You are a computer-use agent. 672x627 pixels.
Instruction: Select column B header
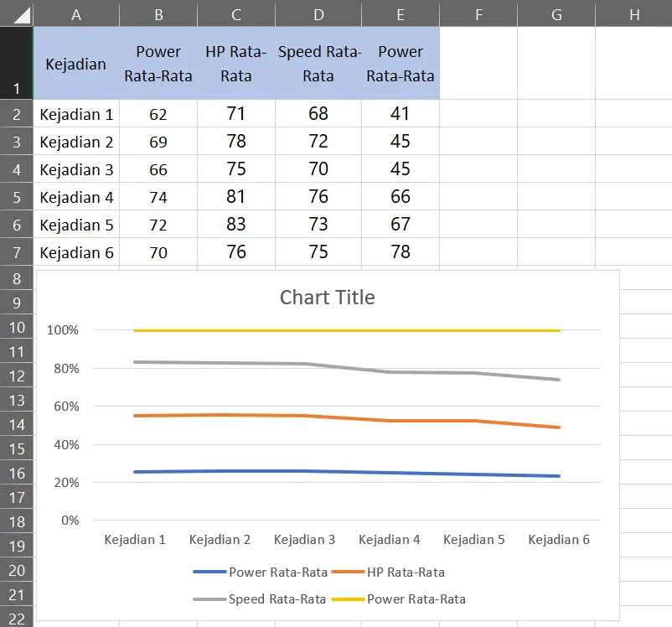pos(158,13)
